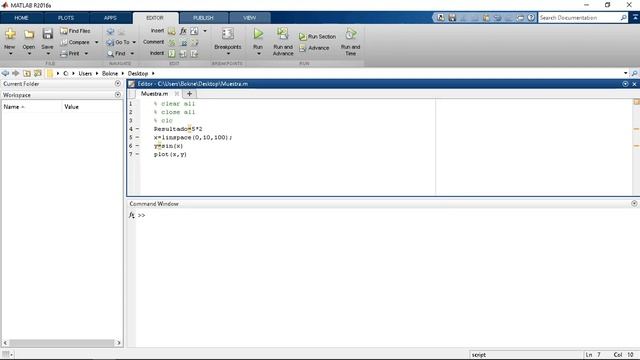Click the Workspace horizontal scrollbar
The width and height of the screenshot is (640, 360).
[x=62, y=343]
